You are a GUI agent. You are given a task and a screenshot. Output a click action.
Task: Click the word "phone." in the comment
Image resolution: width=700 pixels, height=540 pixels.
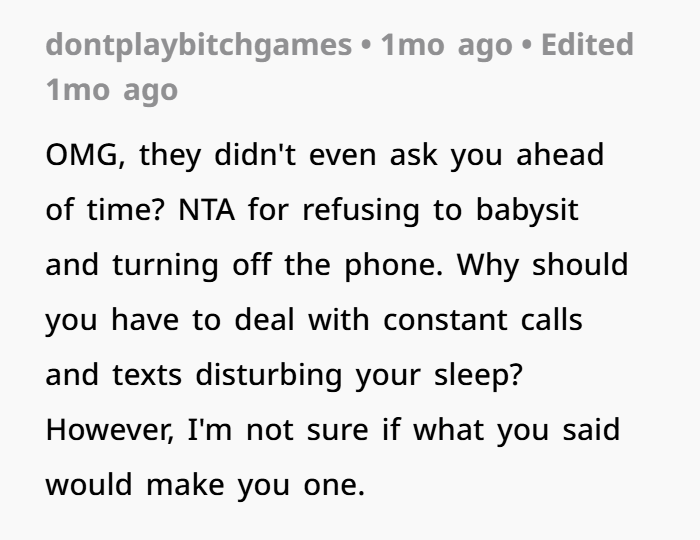pos(394,266)
